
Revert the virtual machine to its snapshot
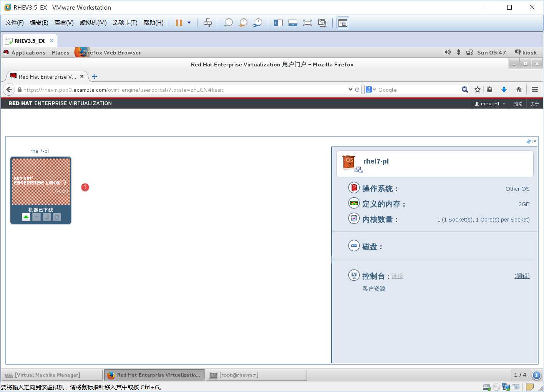click(243, 23)
